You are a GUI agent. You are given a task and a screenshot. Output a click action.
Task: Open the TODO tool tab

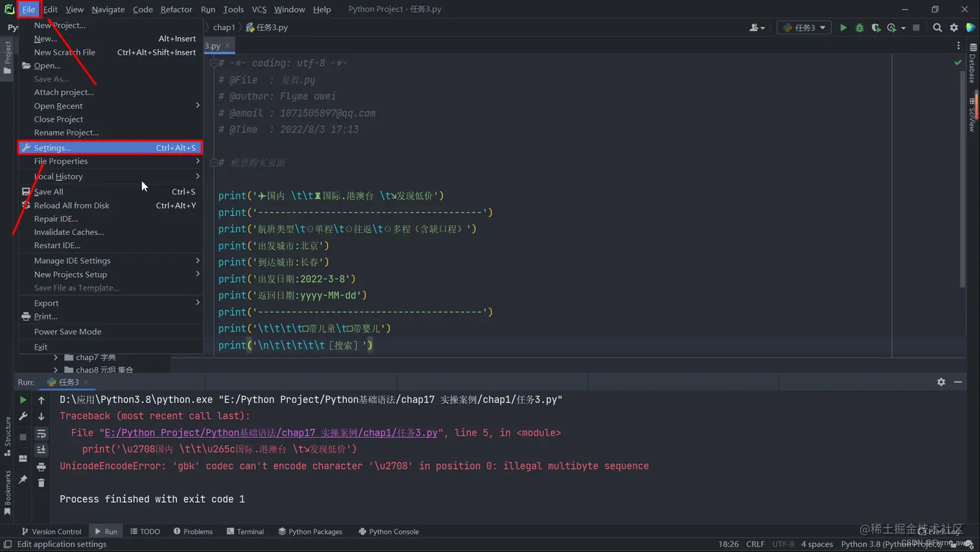(x=145, y=531)
